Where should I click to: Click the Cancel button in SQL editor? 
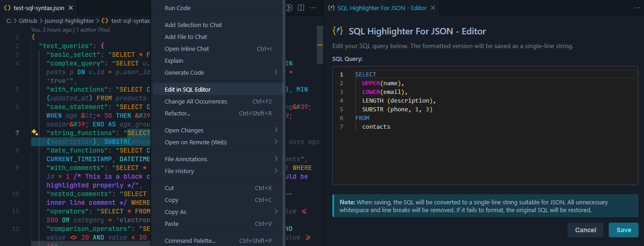pos(585,230)
